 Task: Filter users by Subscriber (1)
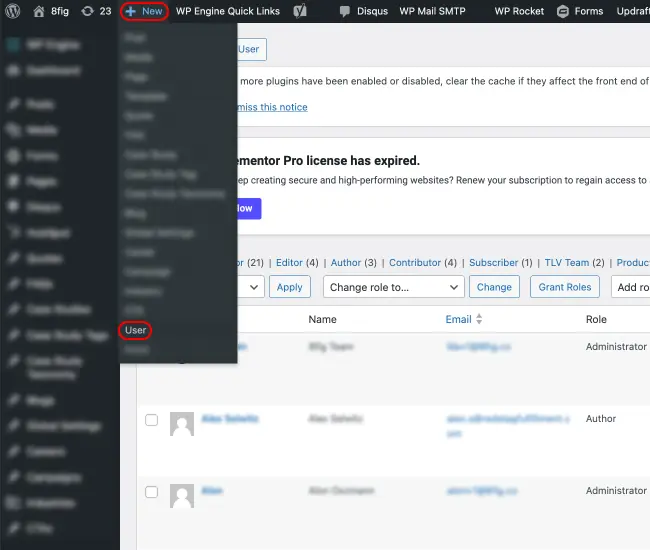click(x=500, y=263)
